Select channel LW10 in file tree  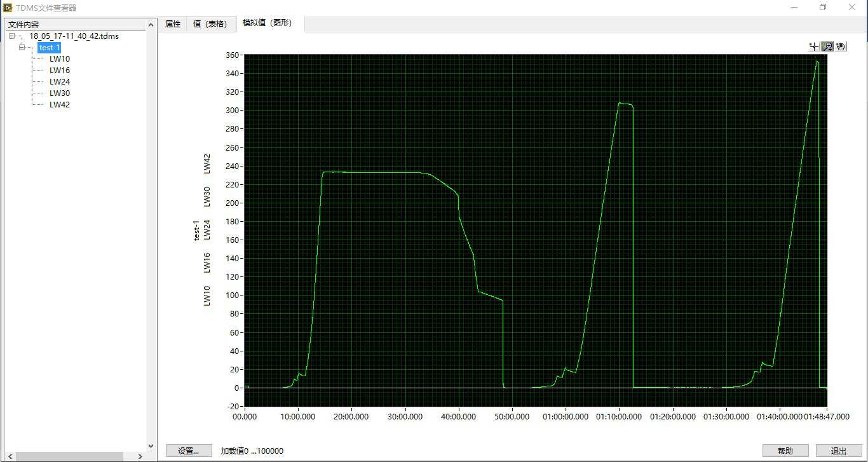(60, 59)
